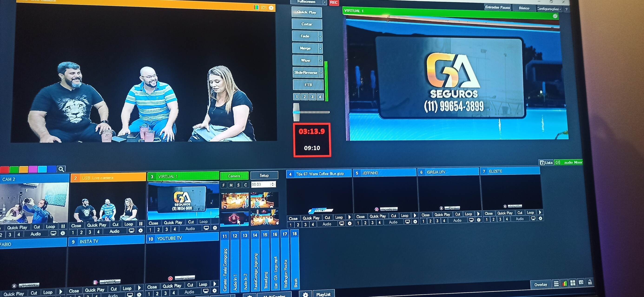Open gear settings next to PlayList button
Image resolution: width=644 pixels, height=297 pixels.
305,294
